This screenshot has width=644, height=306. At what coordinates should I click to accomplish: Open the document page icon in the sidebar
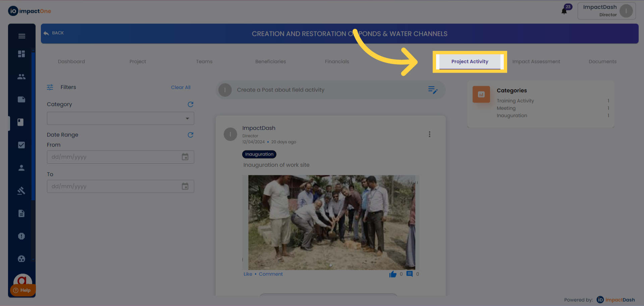click(21, 213)
